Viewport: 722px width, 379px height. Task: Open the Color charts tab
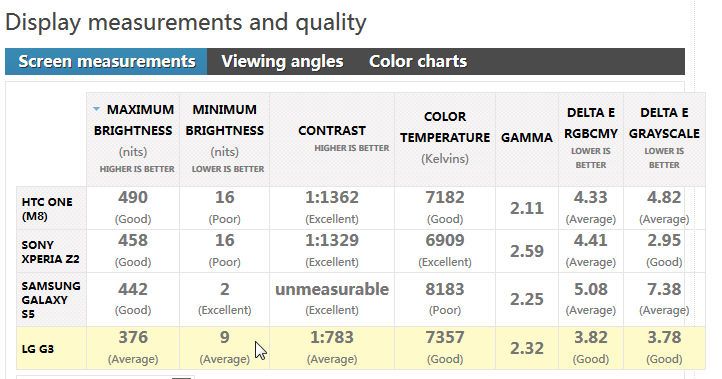418,61
